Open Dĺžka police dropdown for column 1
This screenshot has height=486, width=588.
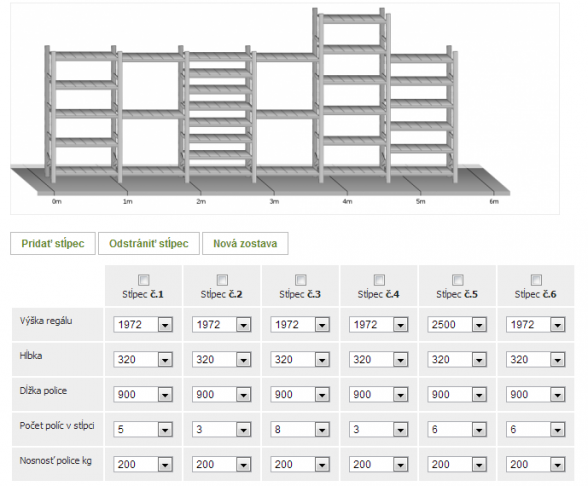pyautogui.click(x=143, y=394)
